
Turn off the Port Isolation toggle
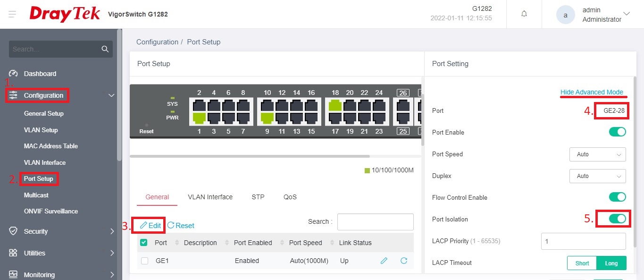point(617,219)
